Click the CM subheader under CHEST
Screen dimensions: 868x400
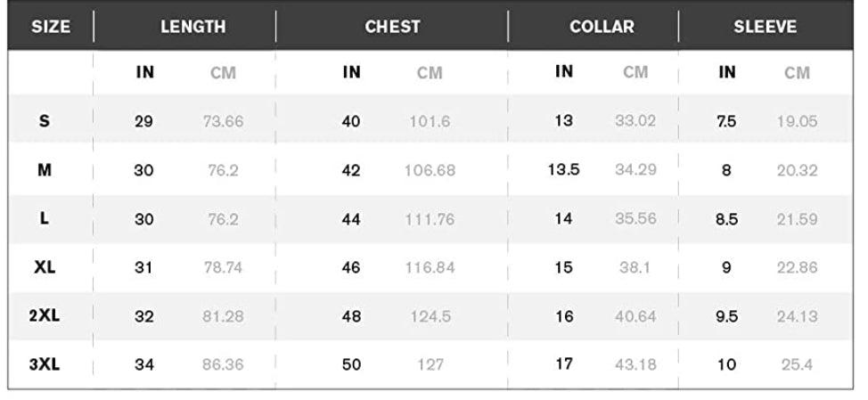(x=430, y=73)
